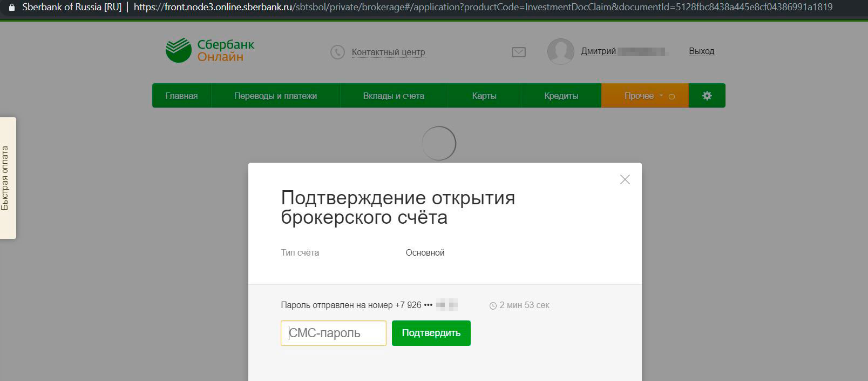Open the Карты section
868x381 pixels.
pos(484,96)
